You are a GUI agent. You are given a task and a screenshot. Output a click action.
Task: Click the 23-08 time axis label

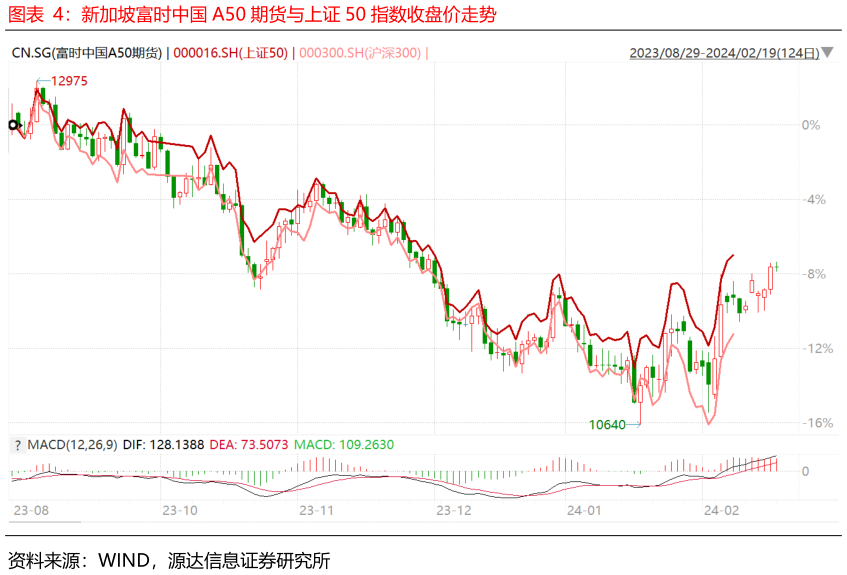(31, 510)
